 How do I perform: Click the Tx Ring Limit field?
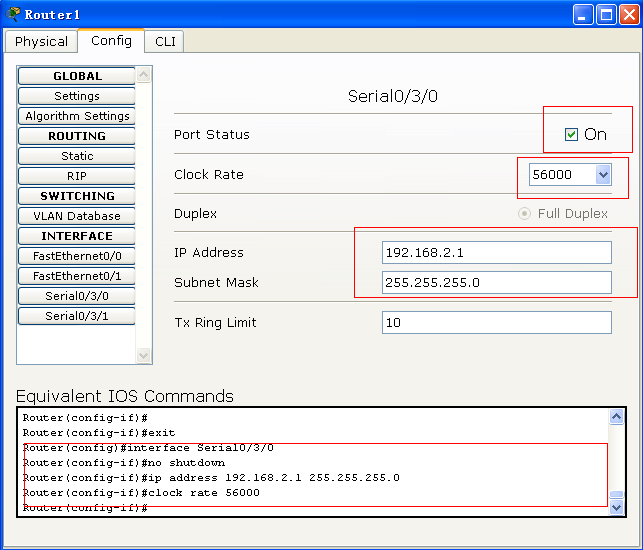tap(496, 322)
